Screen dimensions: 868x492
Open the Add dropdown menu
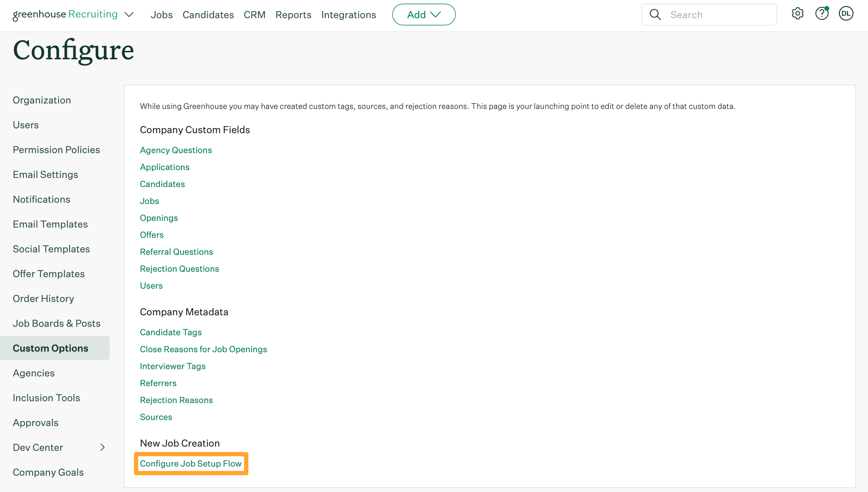pyautogui.click(x=424, y=14)
